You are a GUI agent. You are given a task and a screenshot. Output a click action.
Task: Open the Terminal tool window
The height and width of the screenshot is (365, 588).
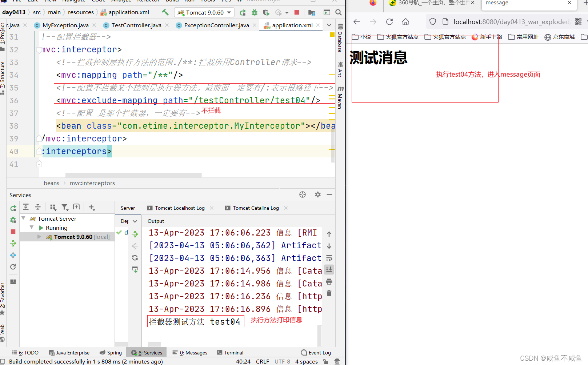pyautogui.click(x=230, y=353)
